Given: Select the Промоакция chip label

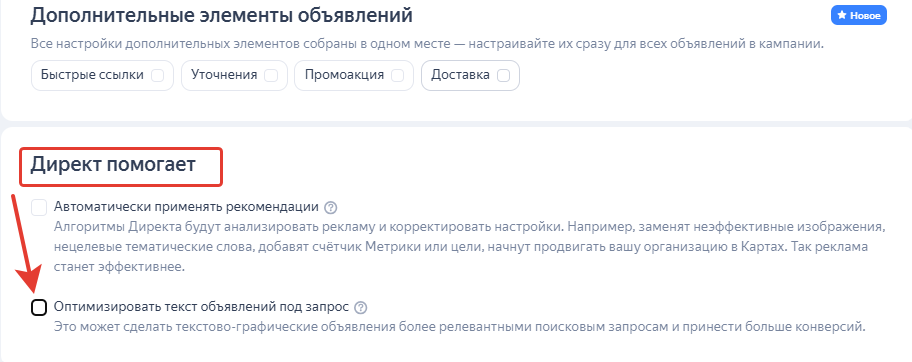Looking at the screenshot, I should (344, 75).
